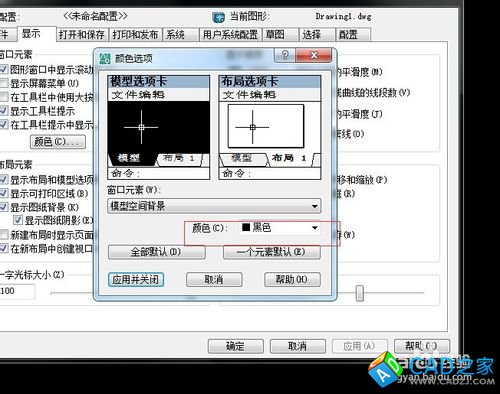Toggle 显示工具栏提示 checkbox
The height and width of the screenshot is (394, 500).
coord(3,111)
